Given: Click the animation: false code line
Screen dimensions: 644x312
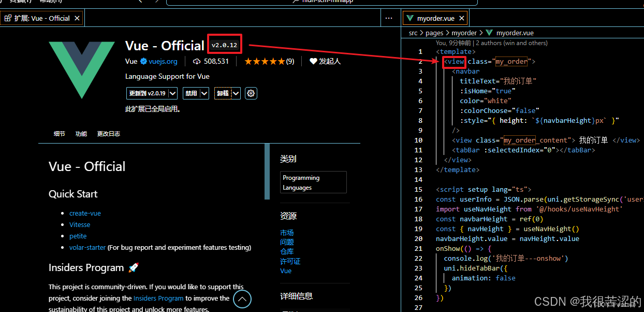Looking at the screenshot, I should point(484,278).
